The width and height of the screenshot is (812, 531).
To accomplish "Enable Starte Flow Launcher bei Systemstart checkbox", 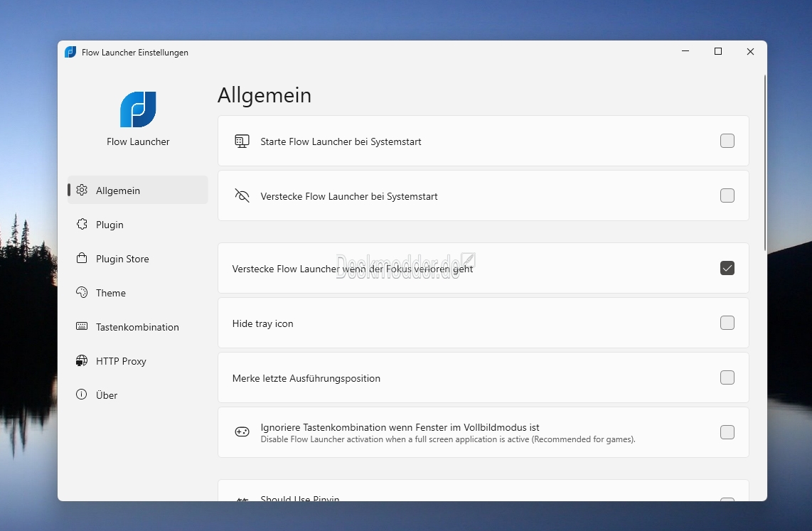I will click(727, 141).
